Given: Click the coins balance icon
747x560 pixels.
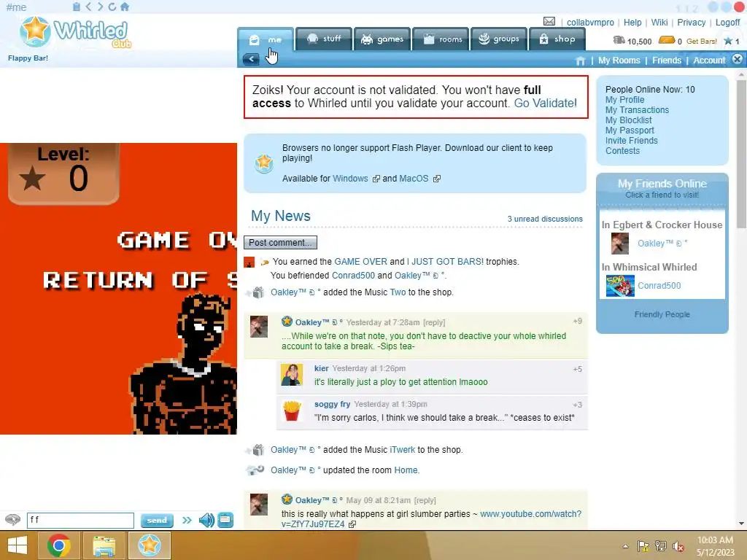Looking at the screenshot, I should click(x=619, y=40).
